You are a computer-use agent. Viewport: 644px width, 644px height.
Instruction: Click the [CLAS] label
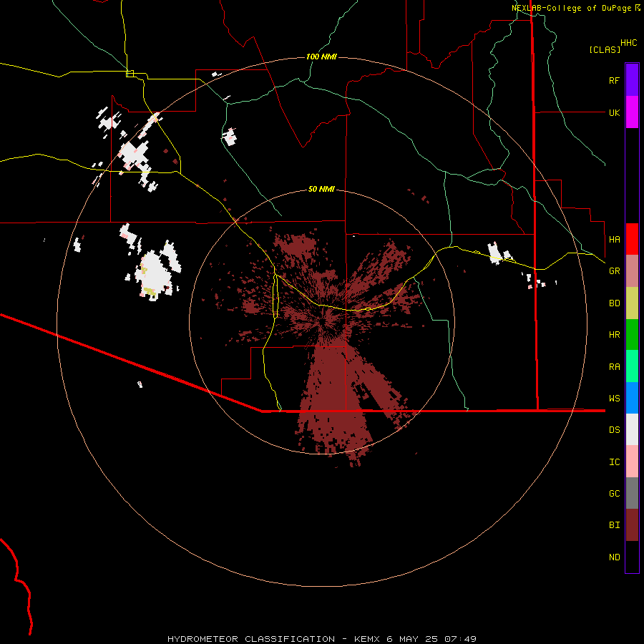pos(605,49)
